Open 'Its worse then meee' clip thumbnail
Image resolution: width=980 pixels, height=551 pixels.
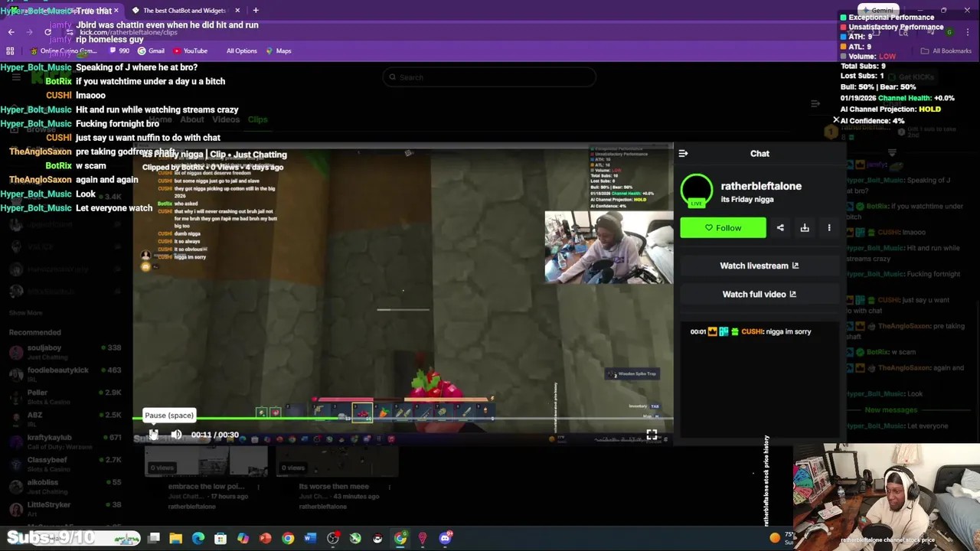click(337, 461)
